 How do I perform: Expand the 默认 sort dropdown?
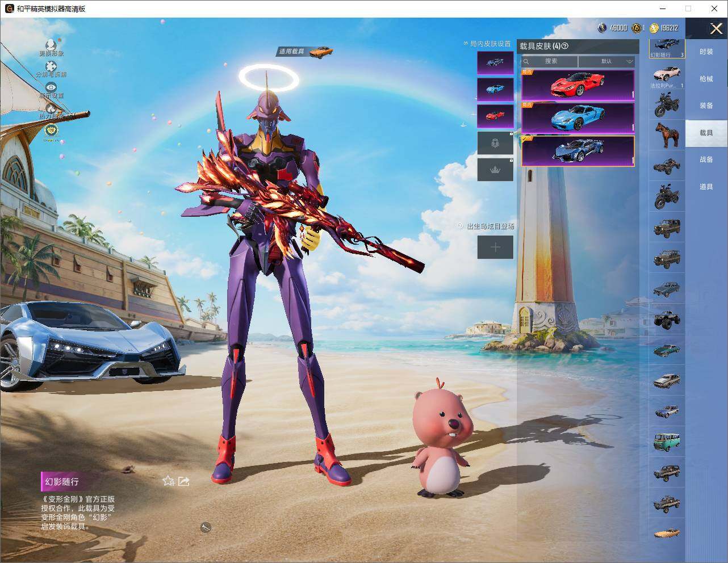(x=606, y=61)
